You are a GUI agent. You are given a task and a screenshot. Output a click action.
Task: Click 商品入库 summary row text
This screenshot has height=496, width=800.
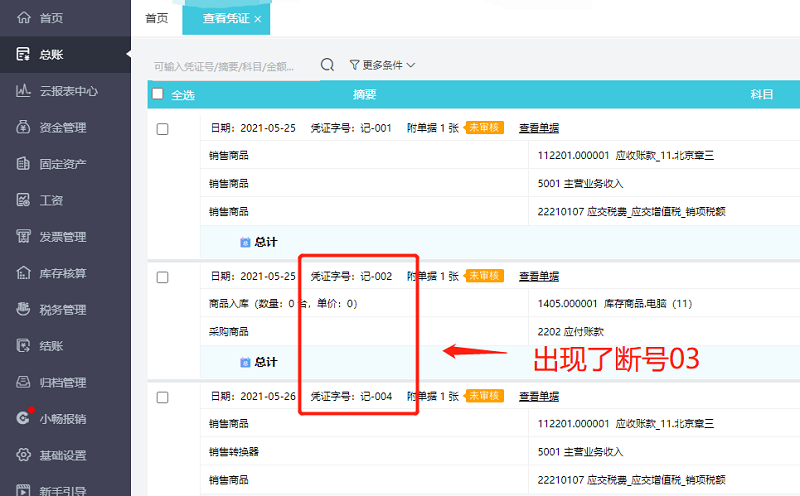[283, 304]
